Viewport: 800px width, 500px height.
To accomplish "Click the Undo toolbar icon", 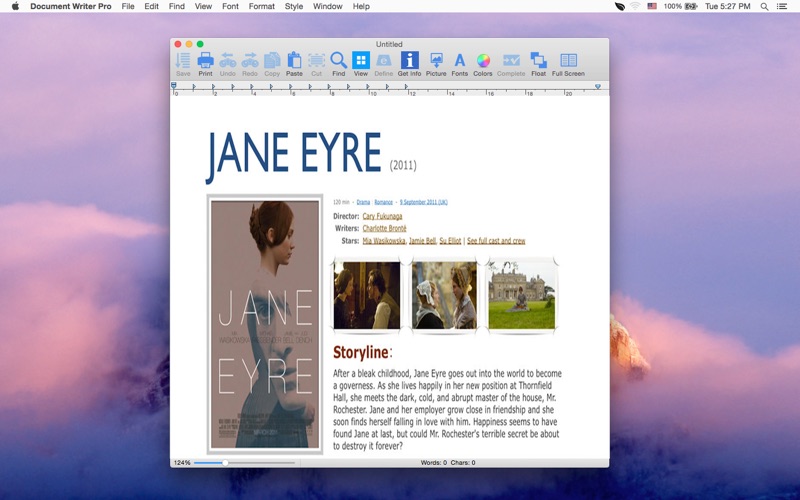I will coord(228,64).
